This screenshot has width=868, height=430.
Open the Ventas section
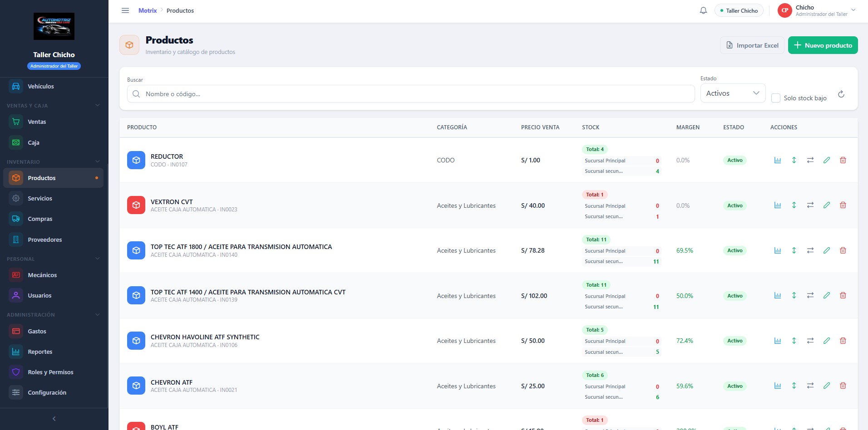pos(53,122)
